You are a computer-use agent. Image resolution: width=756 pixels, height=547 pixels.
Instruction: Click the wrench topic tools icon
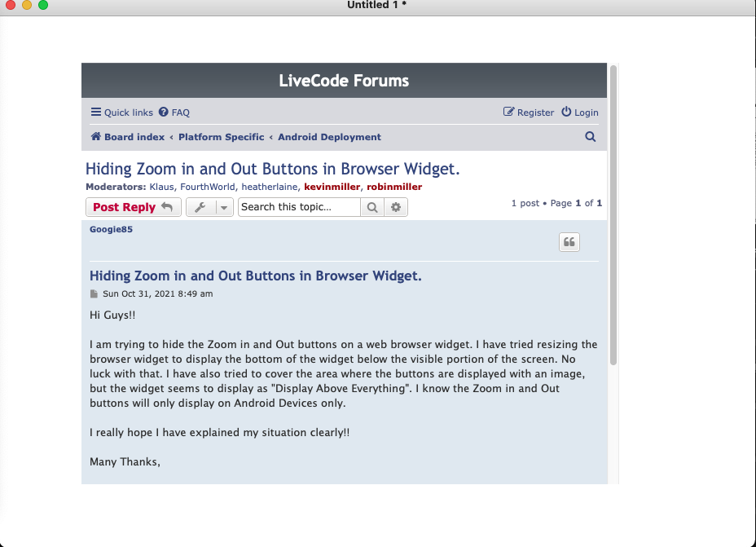[x=200, y=207]
